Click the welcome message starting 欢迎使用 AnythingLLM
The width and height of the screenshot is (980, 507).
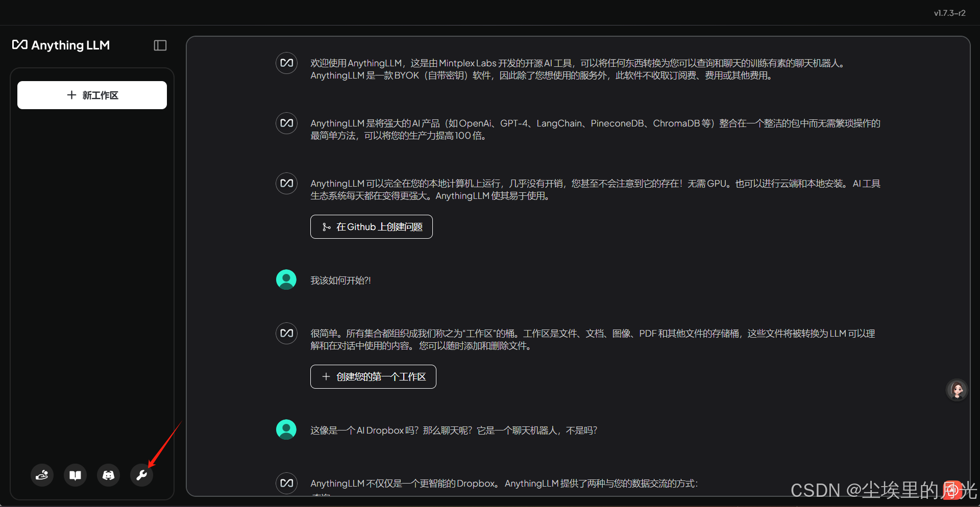click(x=578, y=69)
